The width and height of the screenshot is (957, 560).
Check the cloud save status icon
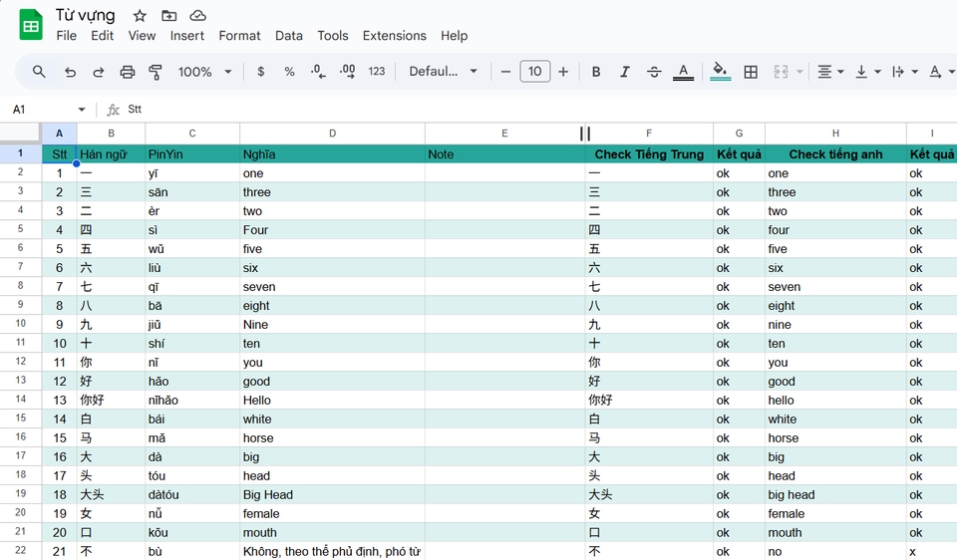tap(198, 16)
